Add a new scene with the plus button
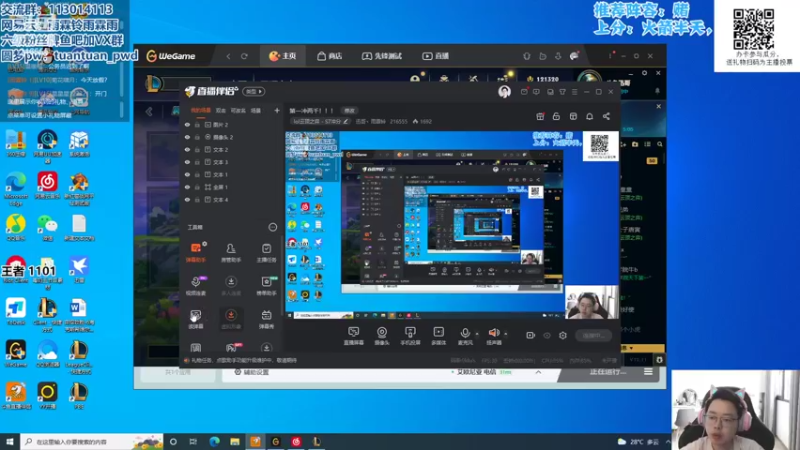This screenshot has height=450, width=800. (277, 111)
